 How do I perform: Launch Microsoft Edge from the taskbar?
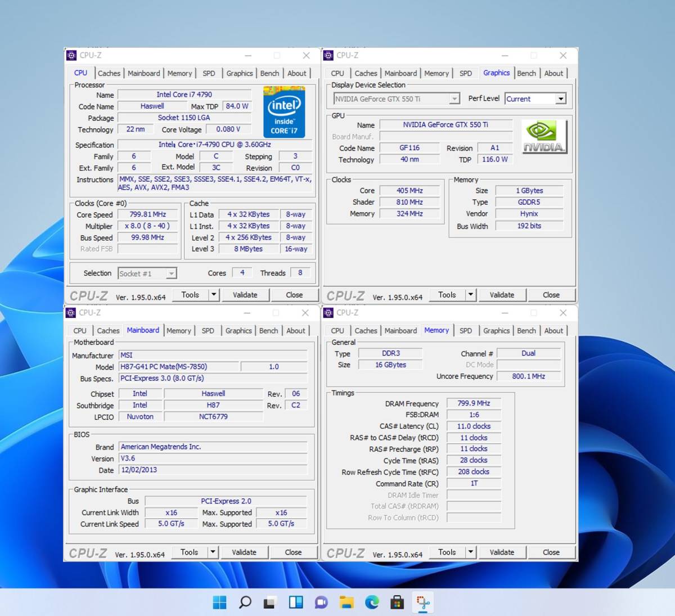pyautogui.click(x=372, y=602)
